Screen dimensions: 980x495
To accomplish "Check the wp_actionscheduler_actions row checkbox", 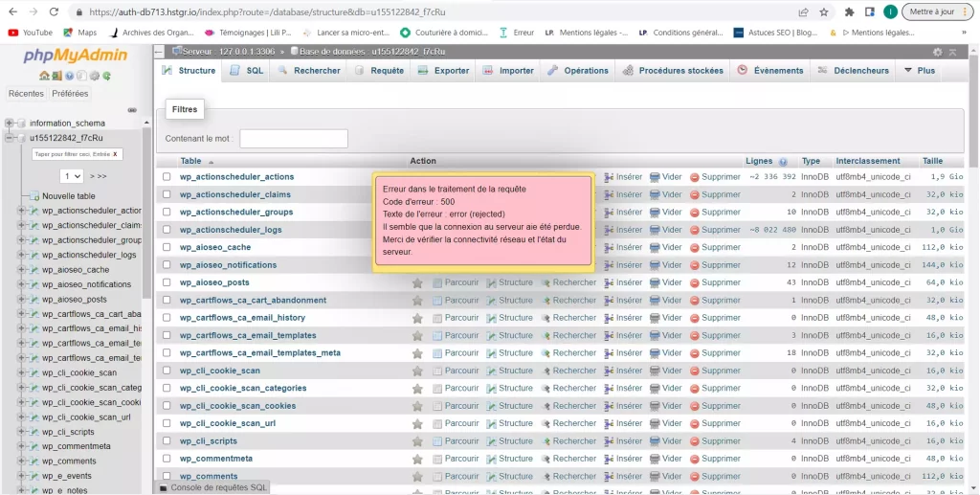I will point(167,177).
